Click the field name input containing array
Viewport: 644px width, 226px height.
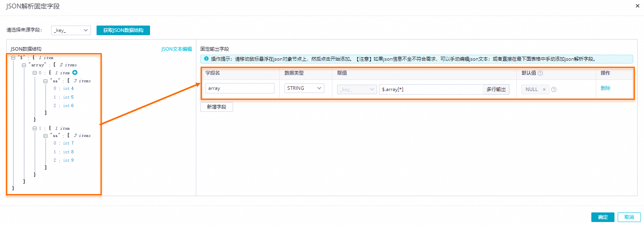click(240, 88)
